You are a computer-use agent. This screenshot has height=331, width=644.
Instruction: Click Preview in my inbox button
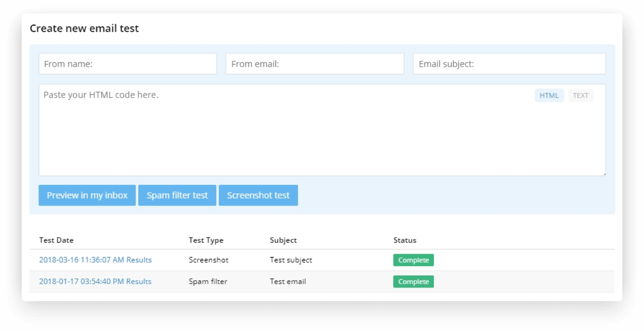point(87,195)
